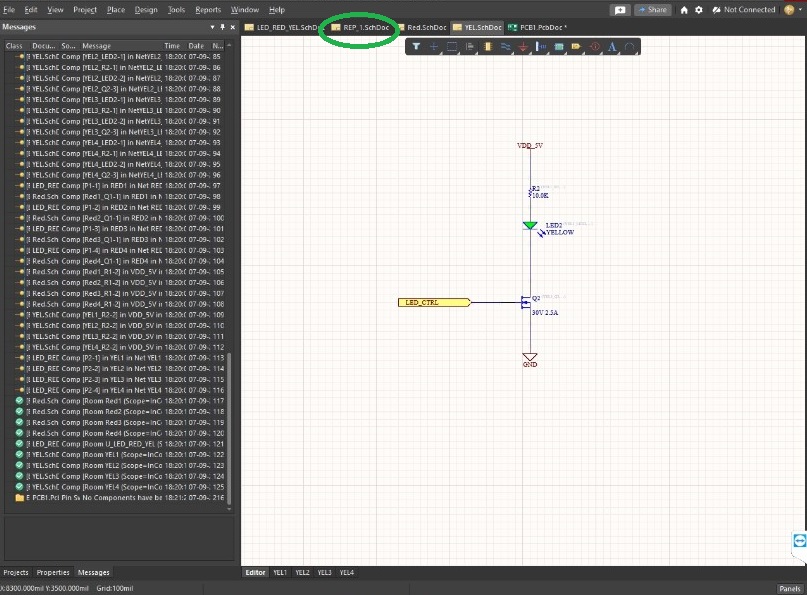Screen dimensions: 807x595
Task: Switch to the Red.SchDoc tab
Action: (425, 28)
